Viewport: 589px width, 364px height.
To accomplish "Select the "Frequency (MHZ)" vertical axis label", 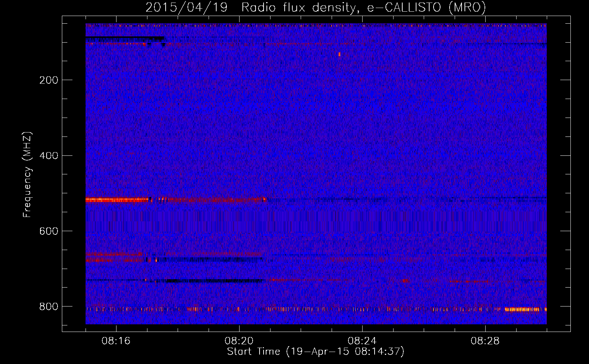I will pos(27,175).
